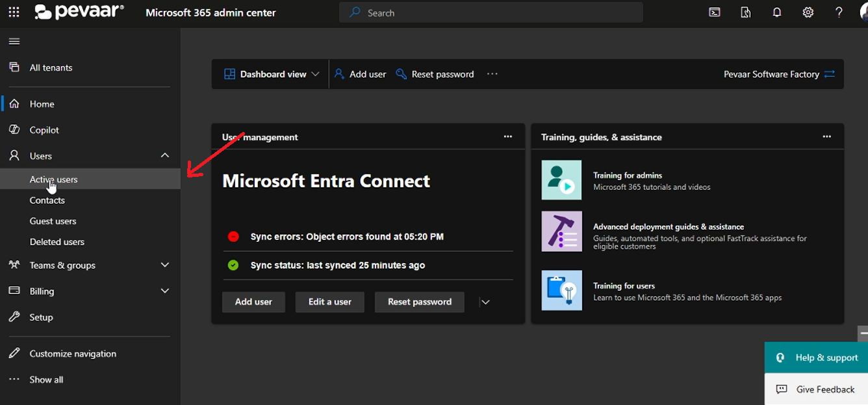This screenshot has width=868, height=405.
Task: Open the settings gear icon
Action: coord(808,12)
